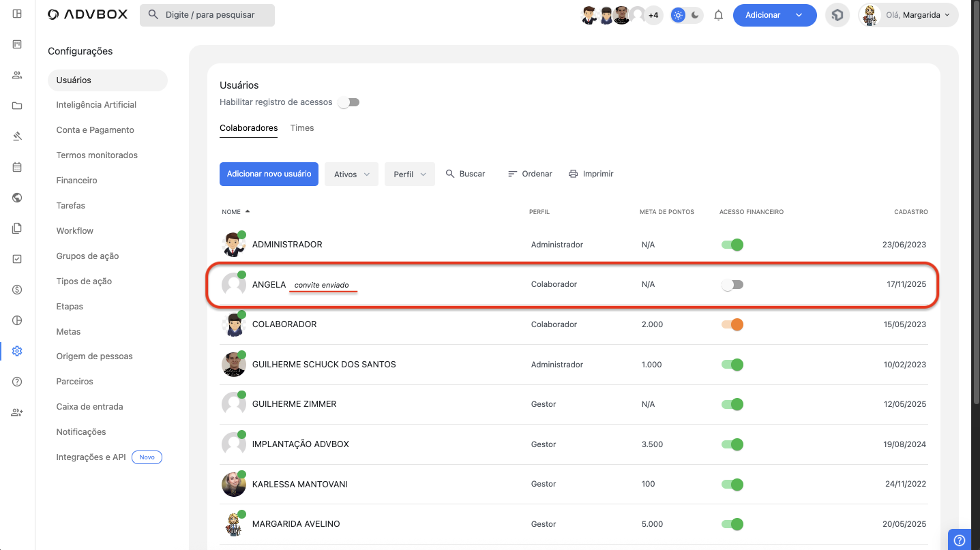Click the blue help icon bottom right
Image resolution: width=980 pixels, height=550 pixels.
pos(960,540)
